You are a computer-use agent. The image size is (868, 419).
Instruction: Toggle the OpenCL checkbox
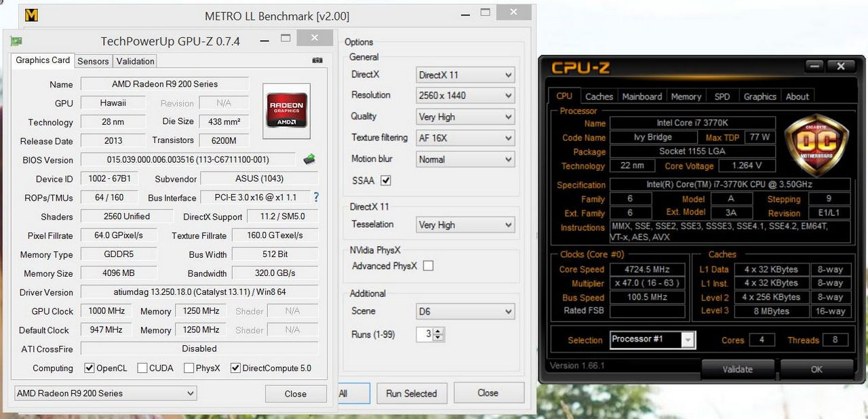pyautogui.click(x=90, y=368)
